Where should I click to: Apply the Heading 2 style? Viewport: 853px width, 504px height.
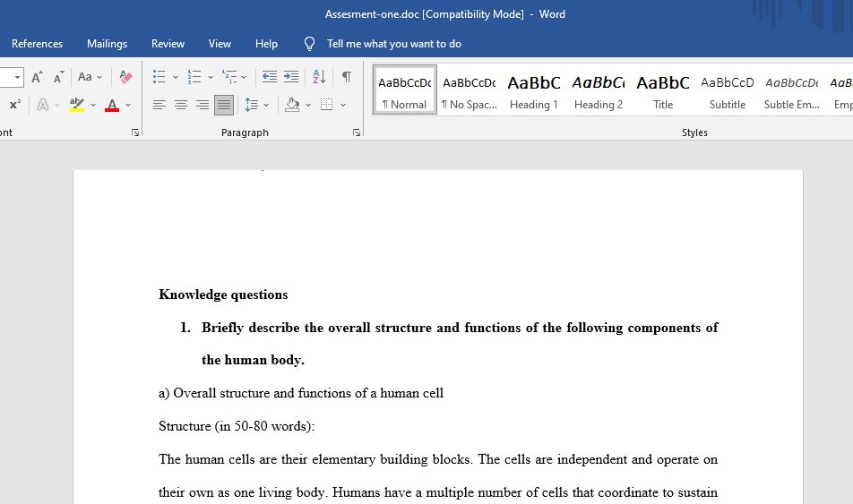pos(599,90)
